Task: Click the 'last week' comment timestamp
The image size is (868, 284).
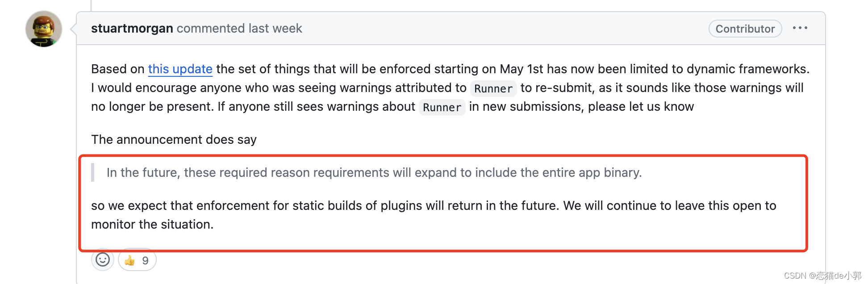Action: [x=275, y=28]
